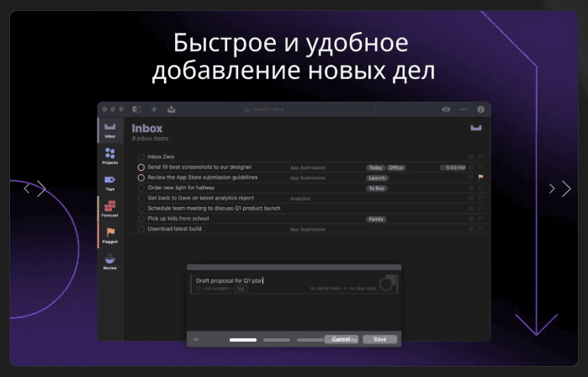Open the note for 'Pick up kids from school'
The height and width of the screenshot is (377, 588).
coord(471,218)
